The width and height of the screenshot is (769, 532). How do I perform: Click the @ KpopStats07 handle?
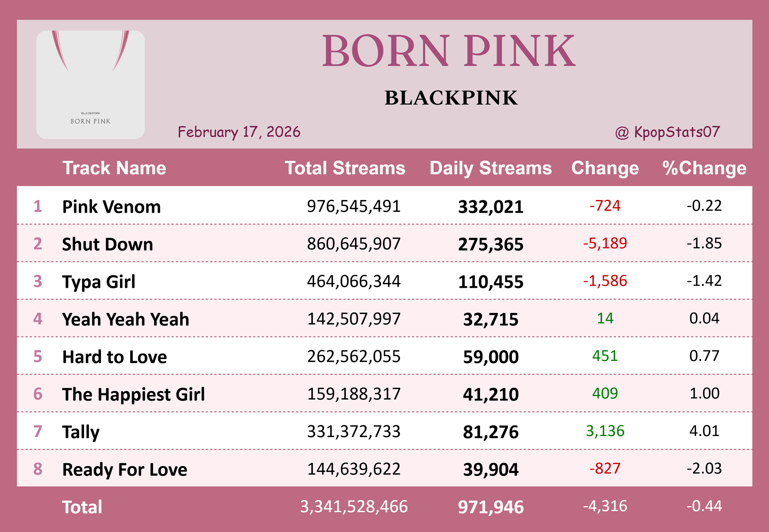(667, 132)
